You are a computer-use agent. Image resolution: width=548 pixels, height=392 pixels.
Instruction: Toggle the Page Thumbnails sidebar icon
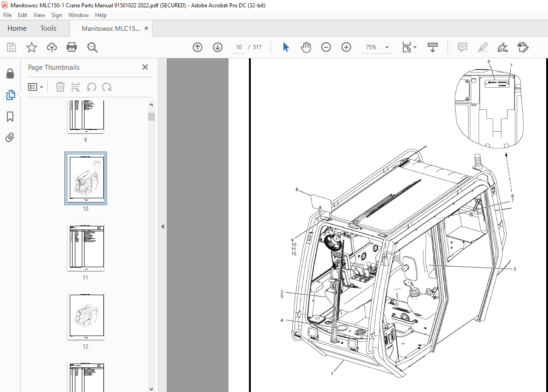[x=11, y=95]
